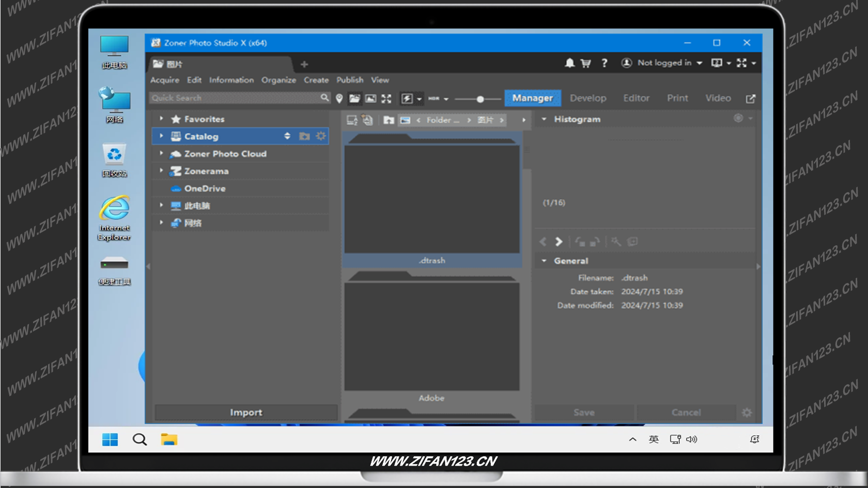Click the export share icon beside Video
This screenshot has width=868, height=488.
[x=751, y=98]
